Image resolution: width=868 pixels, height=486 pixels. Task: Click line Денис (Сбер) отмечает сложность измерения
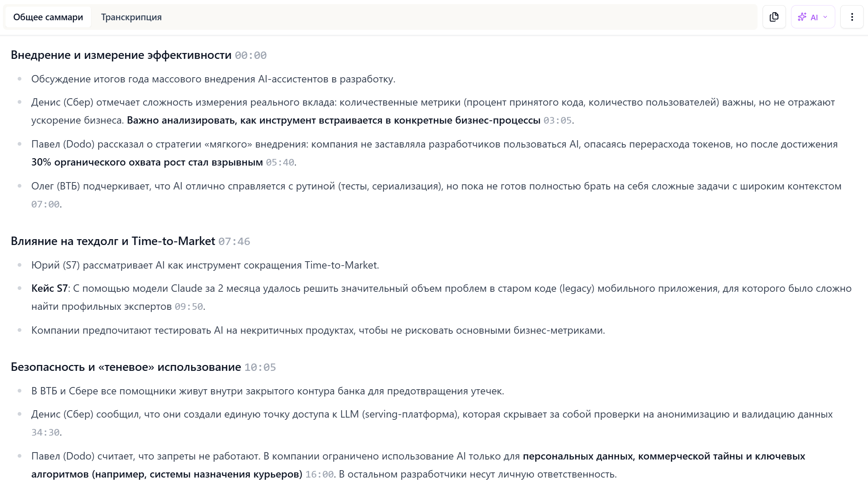click(433, 111)
